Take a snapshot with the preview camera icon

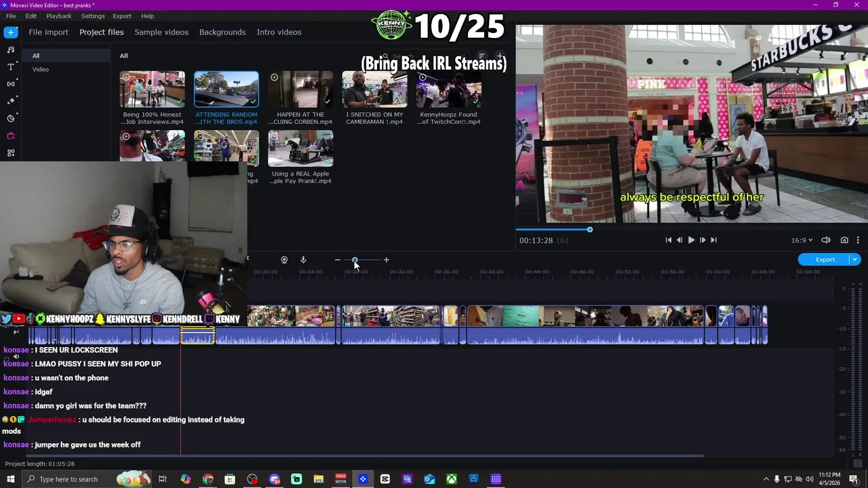click(844, 240)
